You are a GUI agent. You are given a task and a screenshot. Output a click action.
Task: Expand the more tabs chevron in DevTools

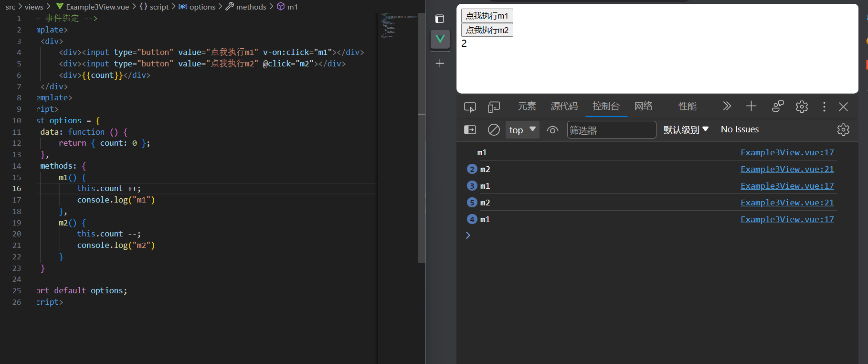coord(727,107)
